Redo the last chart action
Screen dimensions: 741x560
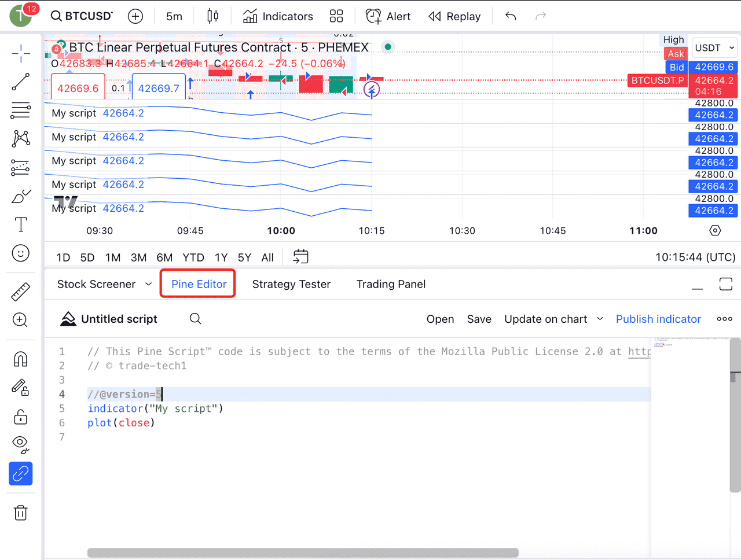point(541,16)
